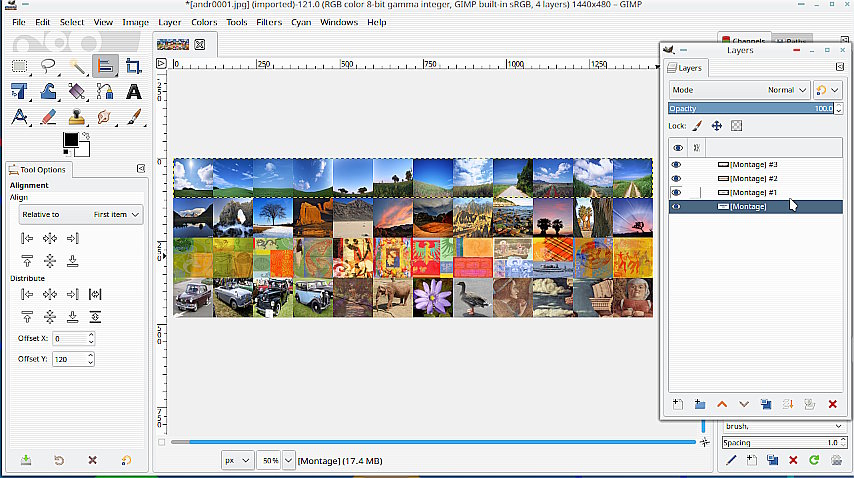The width and height of the screenshot is (854, 478).
Task: Open the Layer menu
Action: coord(169,22)
